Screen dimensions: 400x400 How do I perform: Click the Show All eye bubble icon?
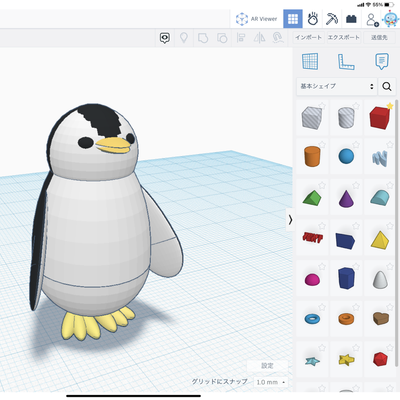pyautogui.click(x=165, y=38)
